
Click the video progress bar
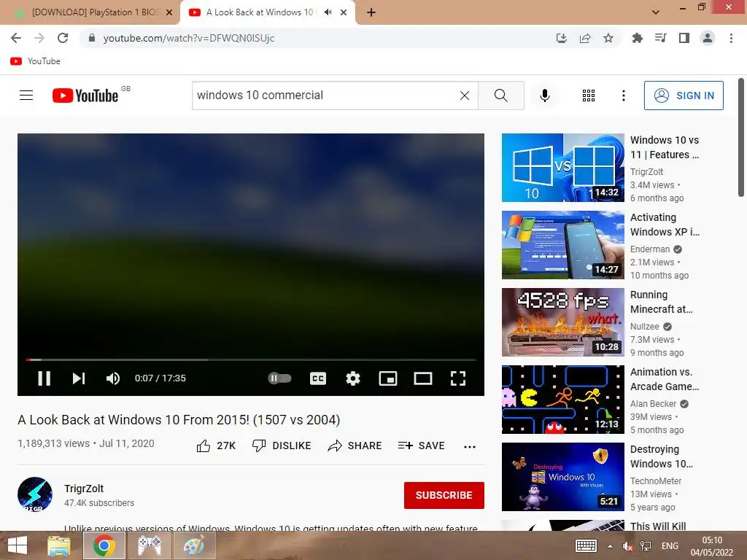coord(251,359)
